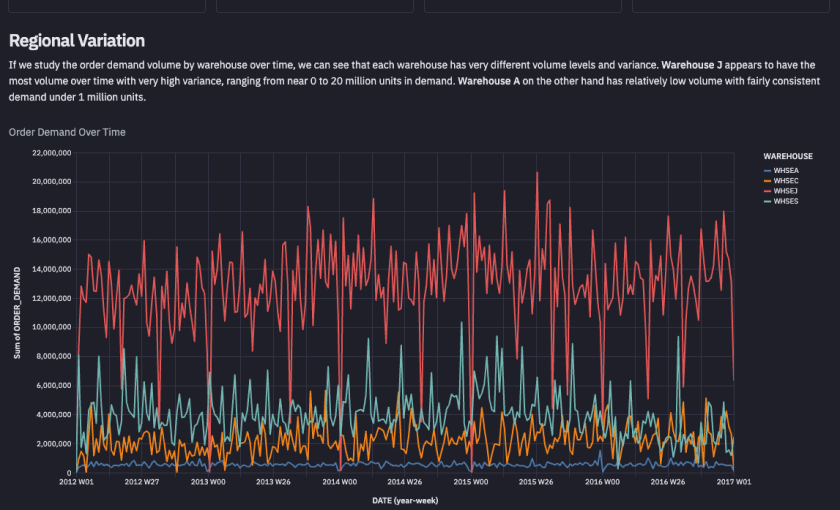This screenshot has width=840, height=510.
Task: Click the 2013 W00 x-axis tick label
Action: pos(208,482)
